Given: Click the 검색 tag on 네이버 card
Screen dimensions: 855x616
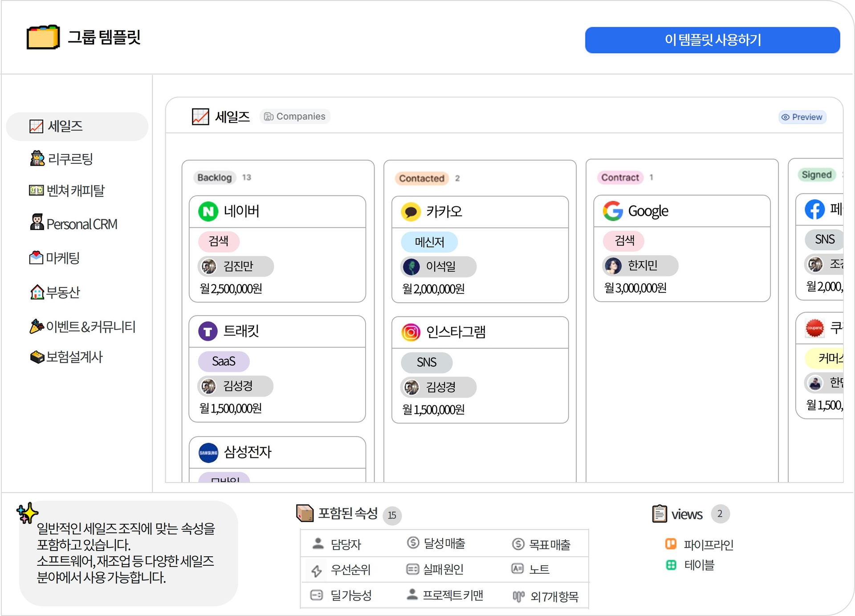Looking at the screenshot, I should (219, 241).
